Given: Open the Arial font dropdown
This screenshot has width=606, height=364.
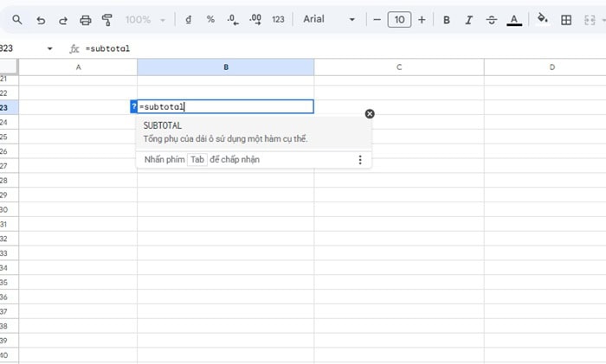Looking at the screenshot, I should tap(329, 20).
